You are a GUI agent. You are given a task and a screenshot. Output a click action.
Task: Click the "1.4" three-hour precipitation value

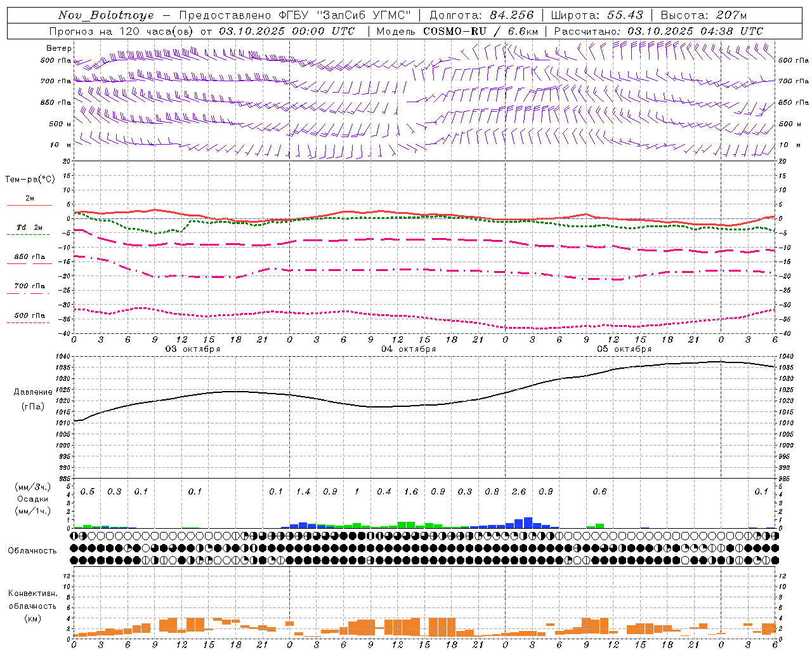point(303,492)
